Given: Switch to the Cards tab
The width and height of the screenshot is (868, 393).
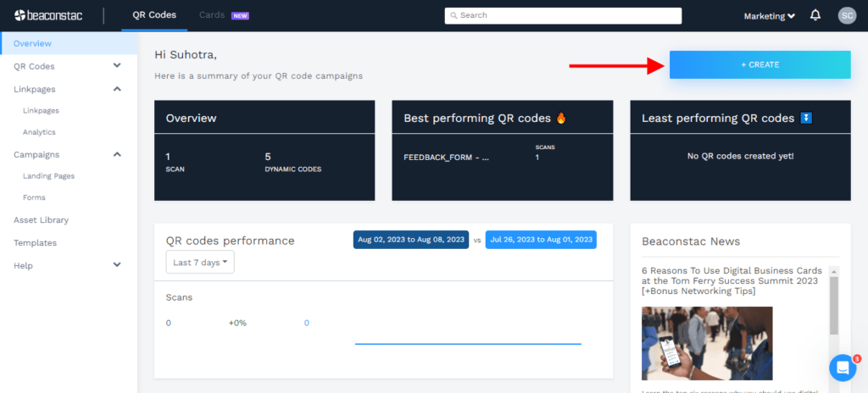Looking at the screenshot, I should [211, 15].
